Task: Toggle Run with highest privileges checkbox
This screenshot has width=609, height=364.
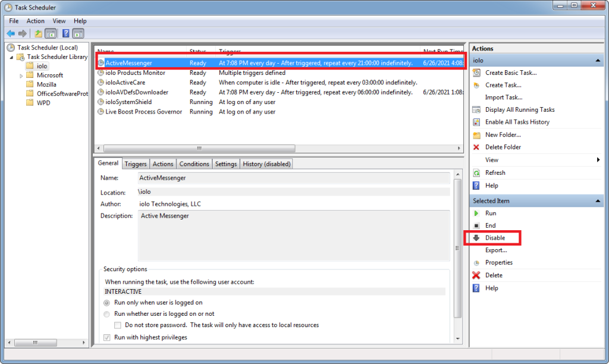Action: point(107,338)
